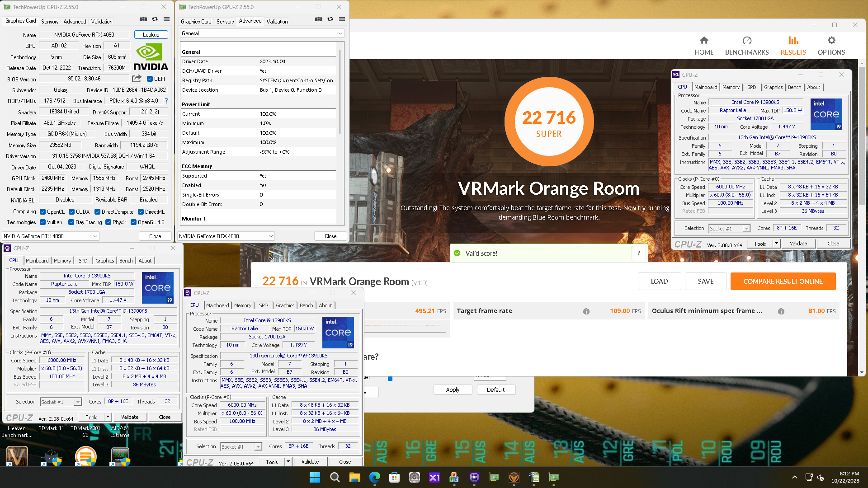Toggle OpenCL checkbox
The image size is (868, 488).
42,212
